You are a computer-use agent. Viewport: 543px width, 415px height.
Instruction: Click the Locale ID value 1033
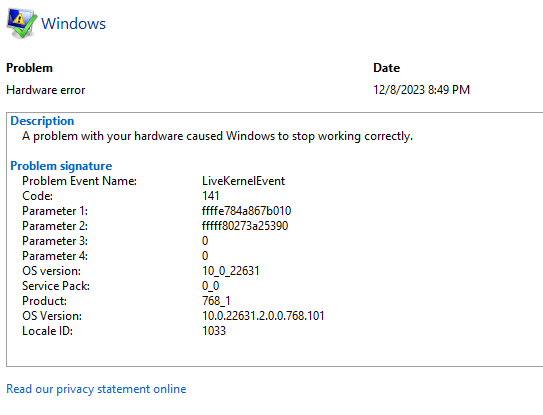[214, 331]
